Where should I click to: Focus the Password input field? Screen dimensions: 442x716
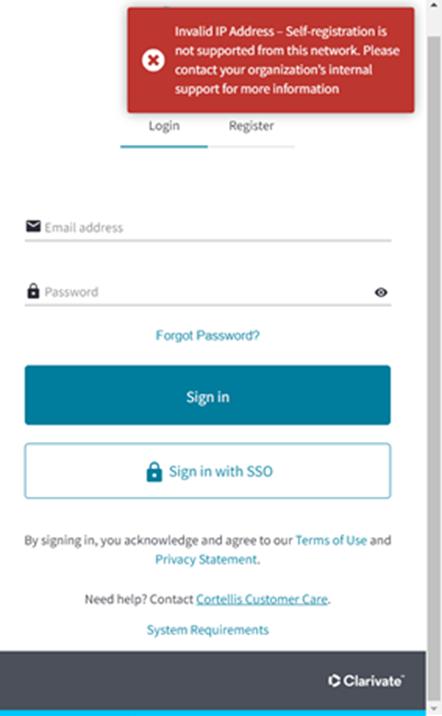click(208, 292)
